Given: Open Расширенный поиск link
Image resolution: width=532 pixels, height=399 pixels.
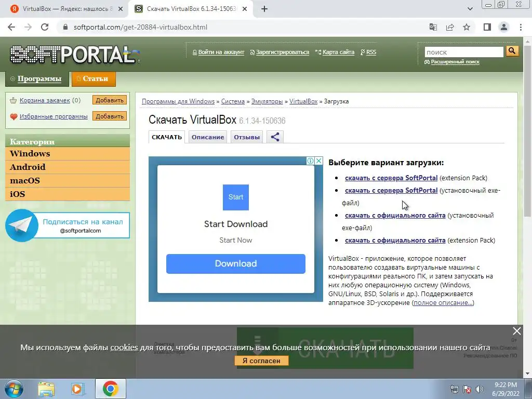Looking at the screenshot, I should pyautogui.click(x=455, y=62).
